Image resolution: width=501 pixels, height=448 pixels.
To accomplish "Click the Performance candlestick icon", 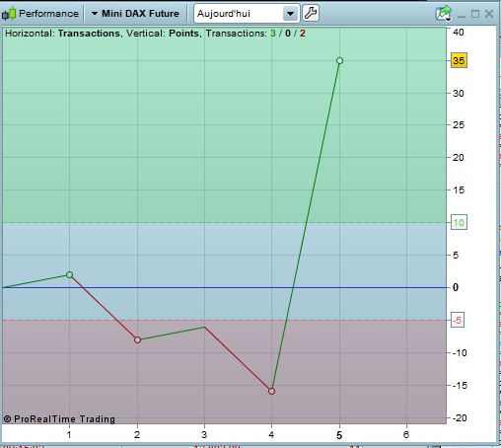I will coord(9,14).
